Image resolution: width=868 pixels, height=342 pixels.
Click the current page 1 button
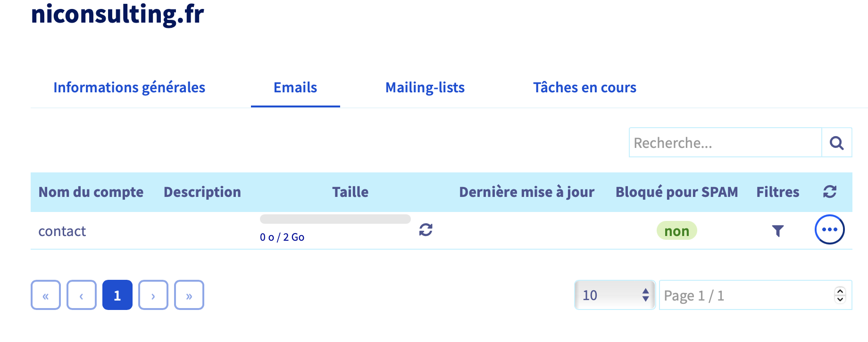(117, 295)
